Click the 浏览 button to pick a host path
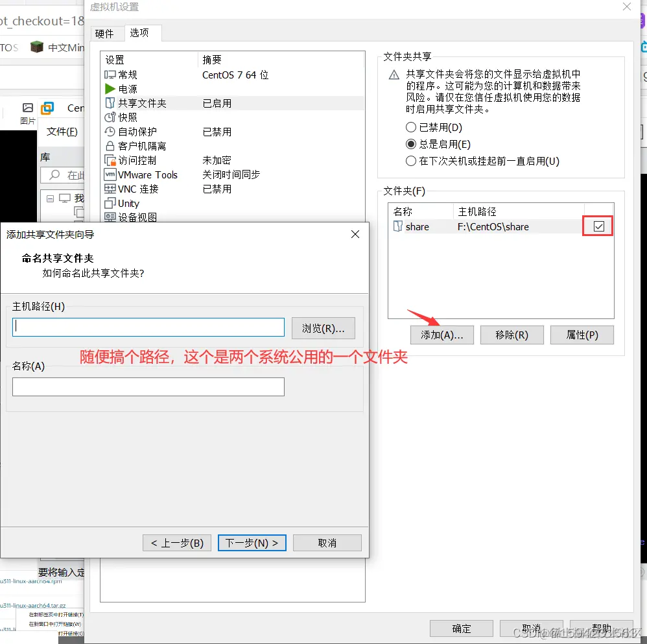This screenshot has height=644, width=647. click(x=323, y=328)
